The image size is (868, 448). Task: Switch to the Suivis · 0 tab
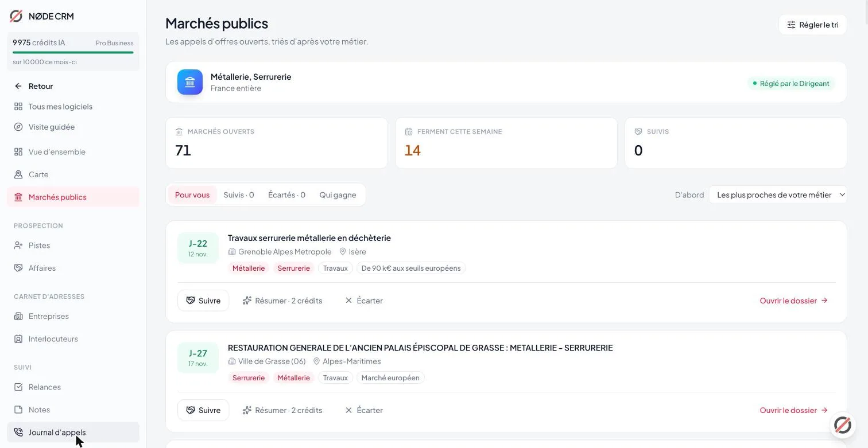239,195
